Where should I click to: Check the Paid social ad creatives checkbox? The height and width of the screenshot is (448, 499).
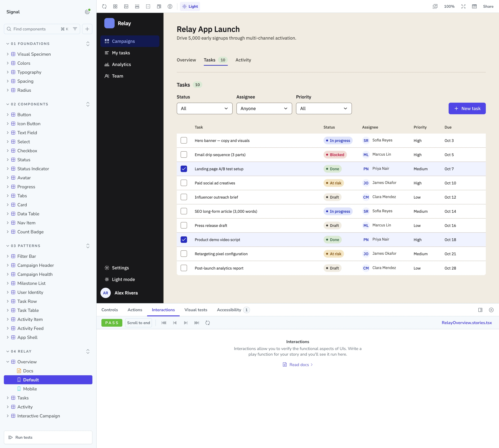coord(184,183)
